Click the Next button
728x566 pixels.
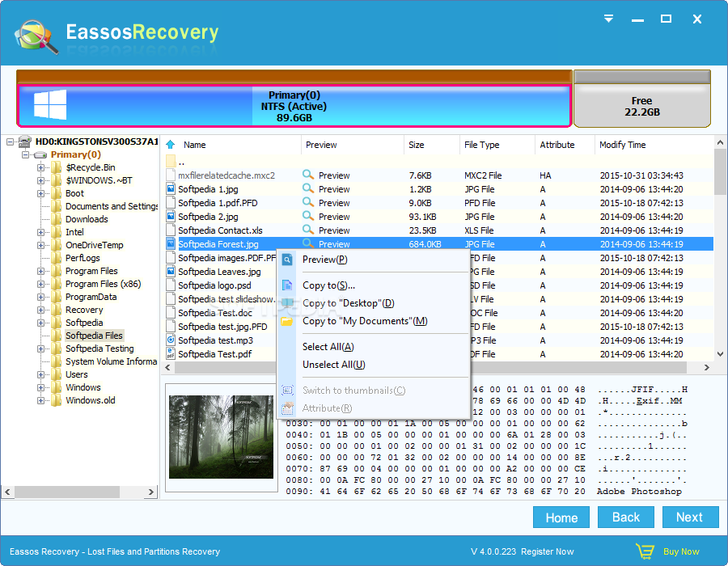tap(690, 517)
